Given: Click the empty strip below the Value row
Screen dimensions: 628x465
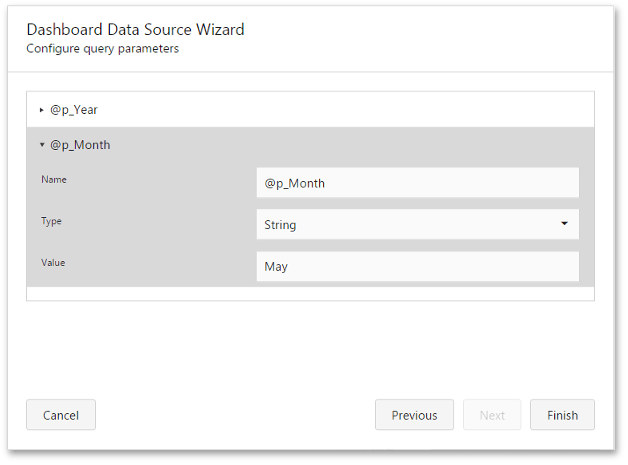Looking at the screenshot, I should pos(310,294).
